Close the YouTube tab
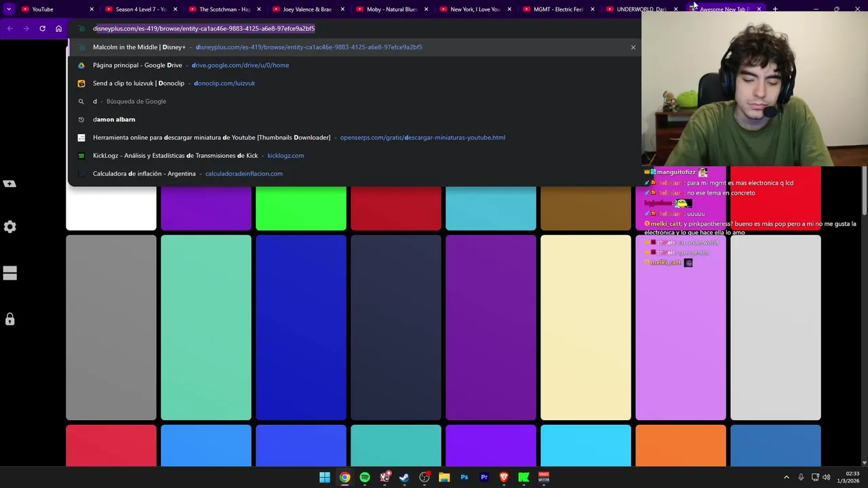The image size is (868, 488). tap(92, 9)
